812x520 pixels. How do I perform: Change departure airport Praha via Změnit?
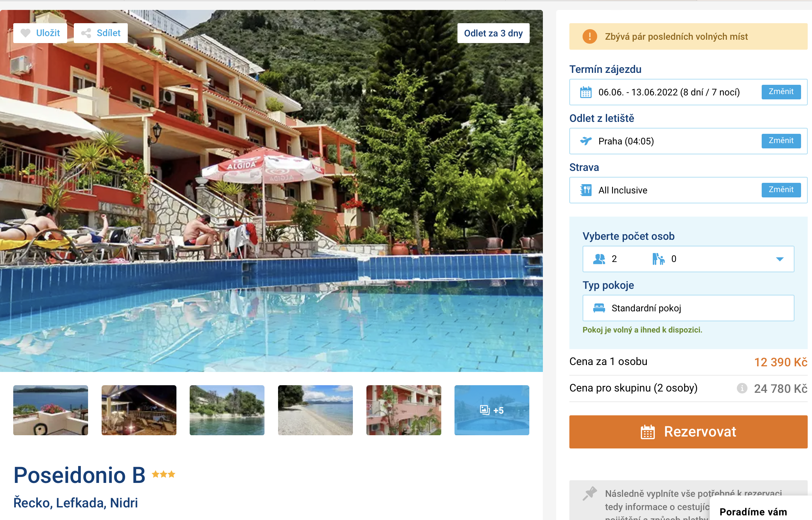click(781, 141)
